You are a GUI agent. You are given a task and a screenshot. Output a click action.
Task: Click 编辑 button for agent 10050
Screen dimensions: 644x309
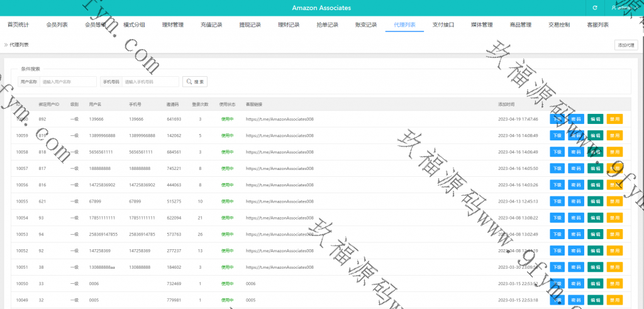click(x=596, y=283)
